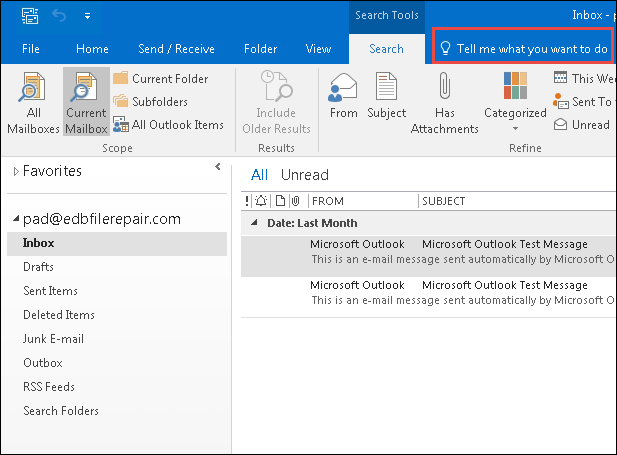This screenshot has height=455, width=617.
Task: Show only Unread messages in list
Action: 305,175
